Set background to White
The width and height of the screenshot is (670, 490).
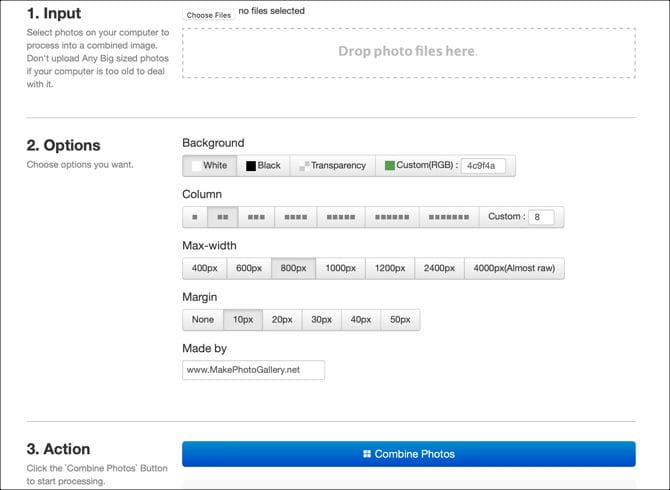click(x=209, y=166)
